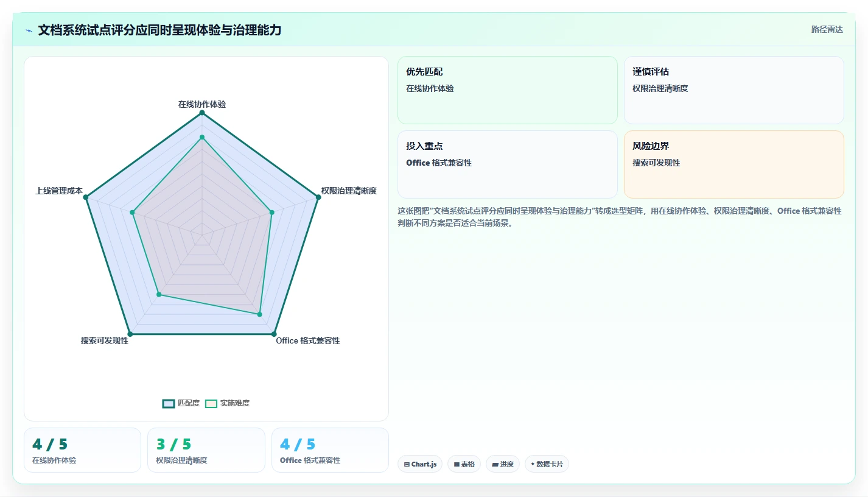The height and width of the screenshot is (497, 868).
Task: Open the 优先匹配 card
Action: coord(508,90)
